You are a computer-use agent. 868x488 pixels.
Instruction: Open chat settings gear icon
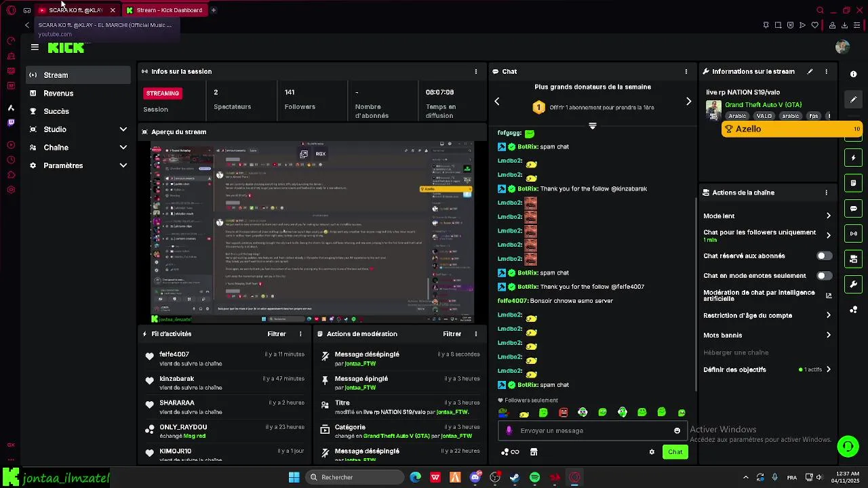(652, 452)
